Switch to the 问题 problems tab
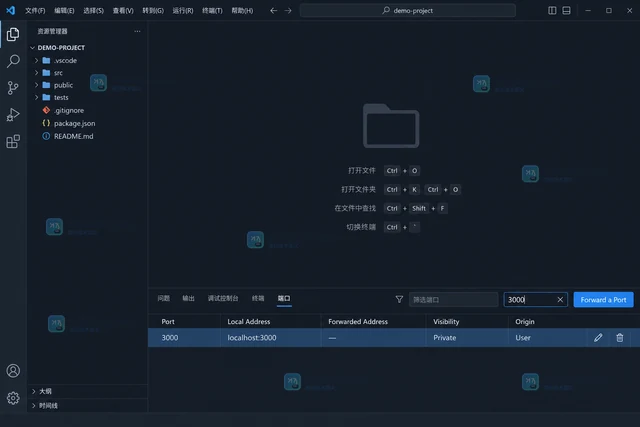The height and width of the screenshot is (427, 640). [x=164, y=298]
